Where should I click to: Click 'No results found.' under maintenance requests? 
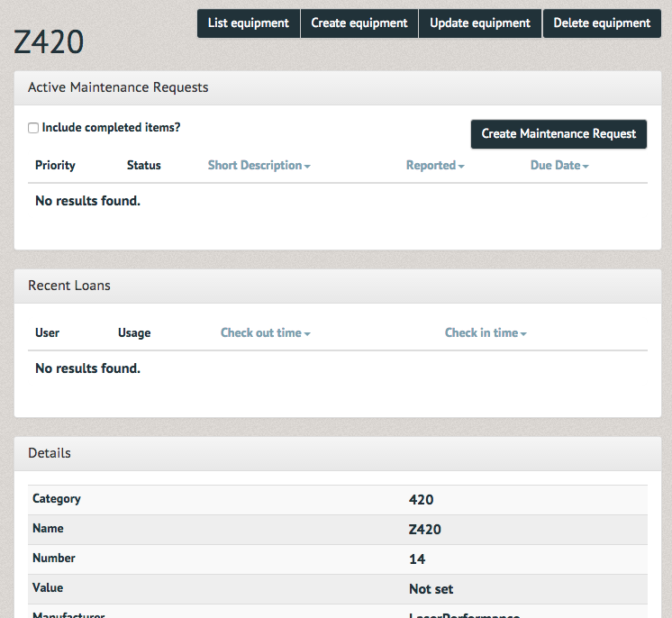(88, 201)
